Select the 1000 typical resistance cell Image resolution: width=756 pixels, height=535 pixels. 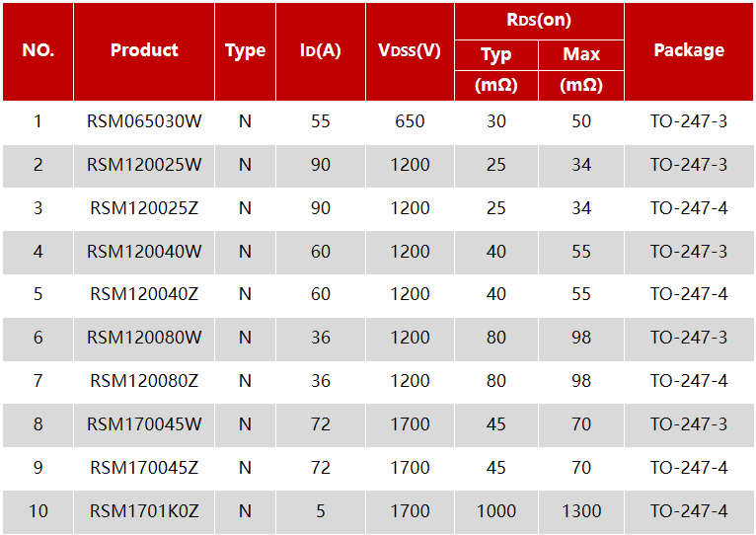pyautogui.click(x=495, y=511)
